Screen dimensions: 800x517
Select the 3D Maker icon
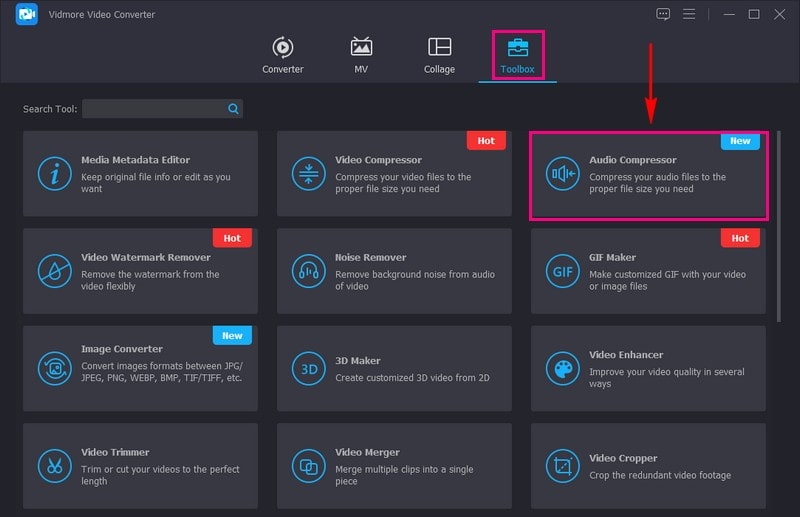click(x=308, y=368)
